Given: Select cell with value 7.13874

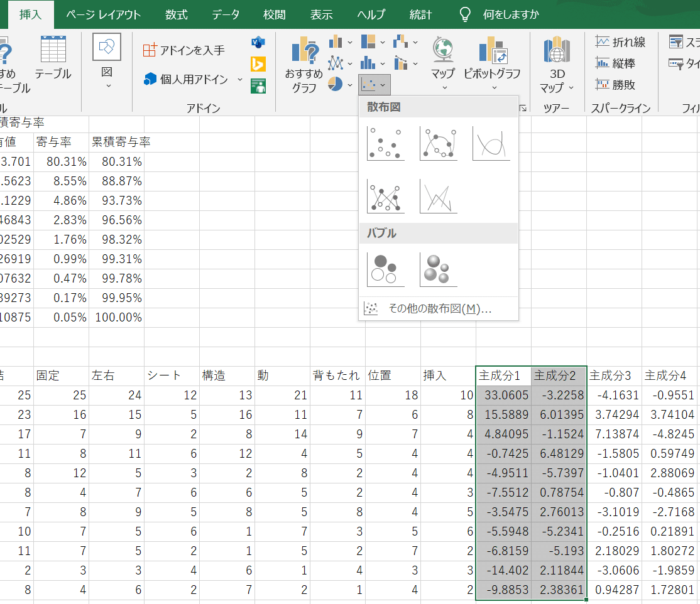Looking at the screenshot, I should tap(615, 434).
